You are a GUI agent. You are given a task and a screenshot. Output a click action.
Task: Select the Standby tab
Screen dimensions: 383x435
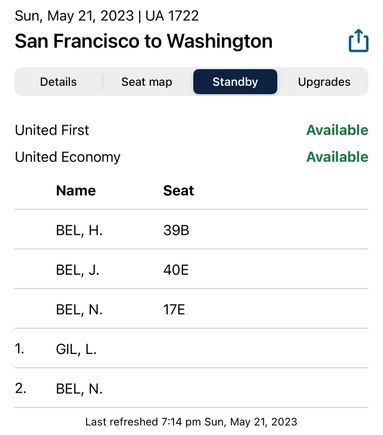pyautogui.click(x=235, y=82)
